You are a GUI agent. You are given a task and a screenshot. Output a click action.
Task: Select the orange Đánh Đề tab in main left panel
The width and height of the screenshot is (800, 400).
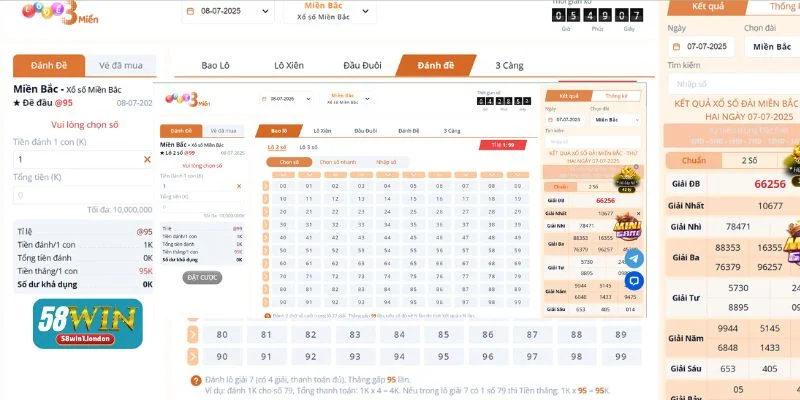click(x=49, y=65)
